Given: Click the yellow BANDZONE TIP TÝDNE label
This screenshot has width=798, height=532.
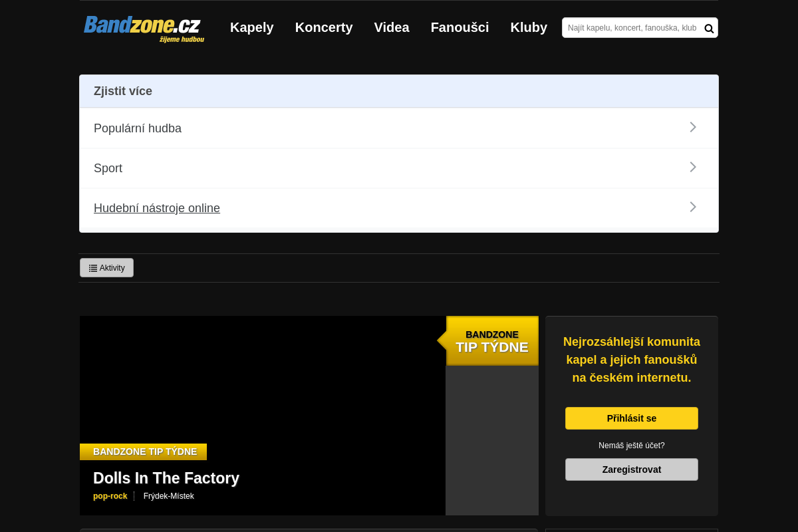Looking at the screenshot, I should pyautogui.click(x=143, y=452).
